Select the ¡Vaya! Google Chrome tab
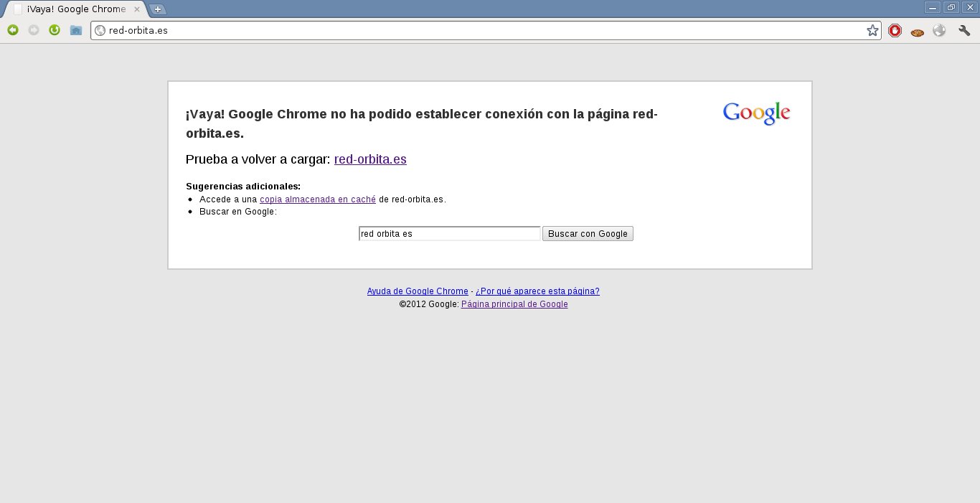Image resolution: width=980 pixels, height=503 pixels. (x=75, y=9)
